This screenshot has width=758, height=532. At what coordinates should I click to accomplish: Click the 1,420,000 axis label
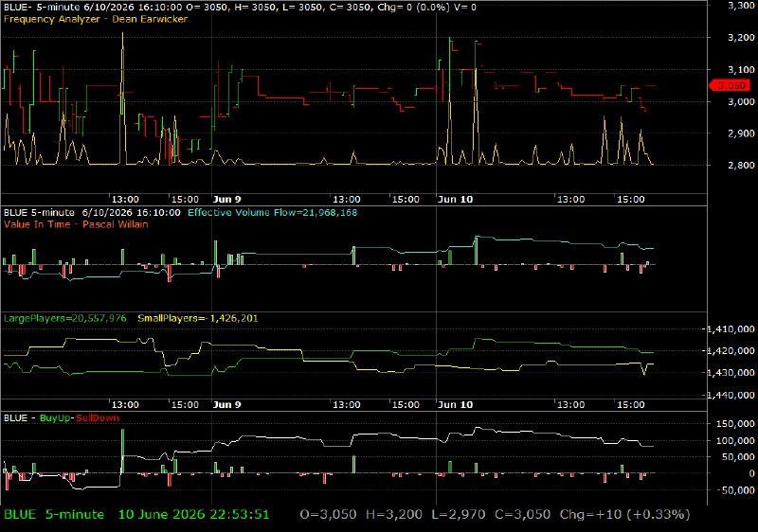(731, 350)
